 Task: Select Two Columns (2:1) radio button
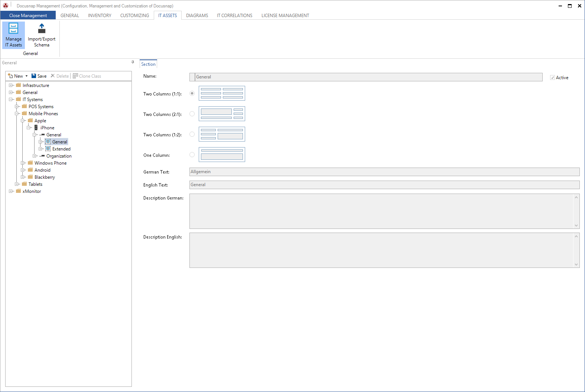coord(192,114)
